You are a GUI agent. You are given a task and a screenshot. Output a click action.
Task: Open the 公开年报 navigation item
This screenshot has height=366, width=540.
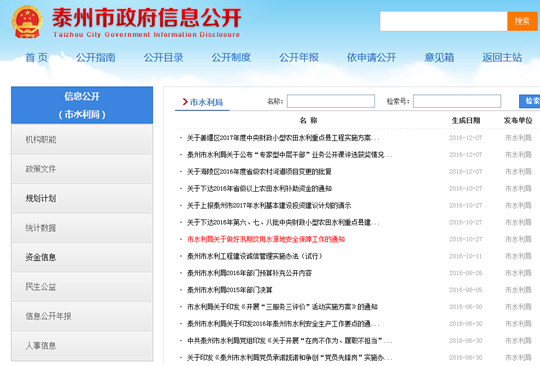299,57
